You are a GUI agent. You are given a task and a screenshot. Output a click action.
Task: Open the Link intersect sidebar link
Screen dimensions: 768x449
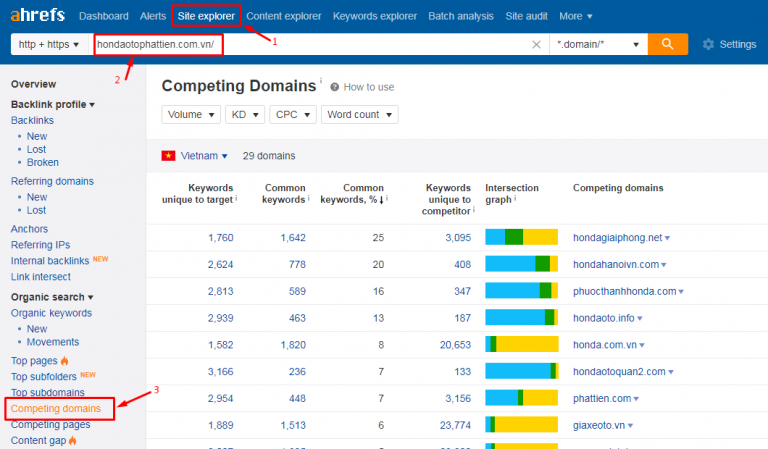click(x=41, y=277)
